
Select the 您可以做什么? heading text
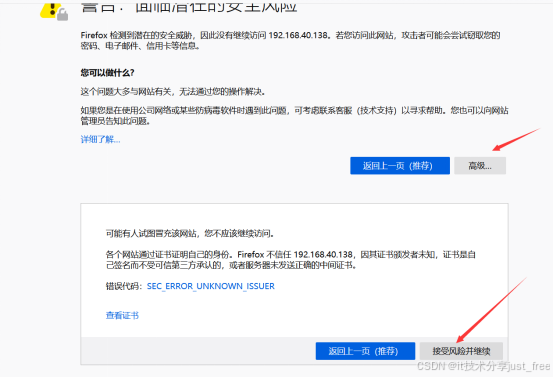click(107, 73)
